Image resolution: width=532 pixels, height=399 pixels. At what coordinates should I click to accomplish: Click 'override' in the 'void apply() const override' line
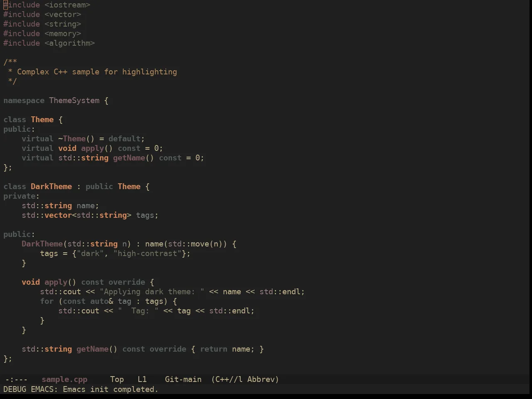(127, 282)
